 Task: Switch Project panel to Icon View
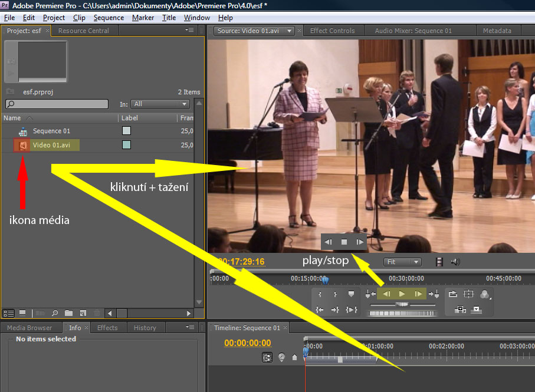click(x=22, y=313)
